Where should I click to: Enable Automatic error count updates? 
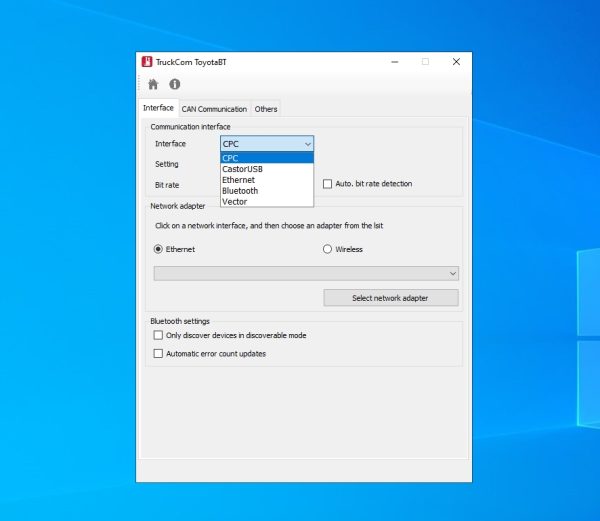(158, 353)
